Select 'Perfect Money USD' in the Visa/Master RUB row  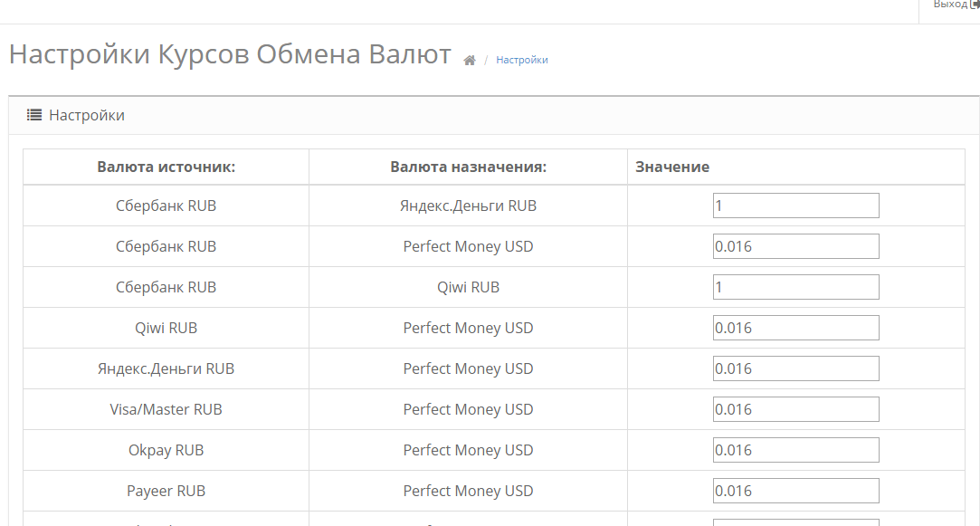tap(468, 409)
